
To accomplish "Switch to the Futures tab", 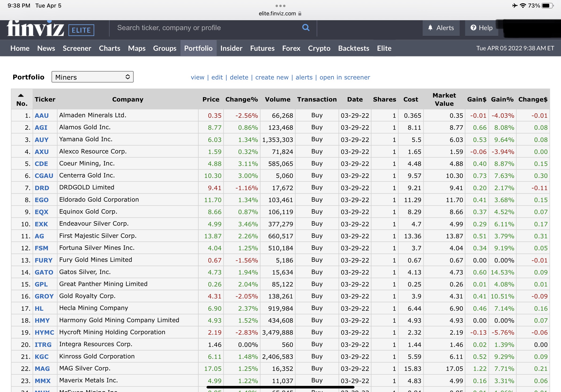I will 262,48.
